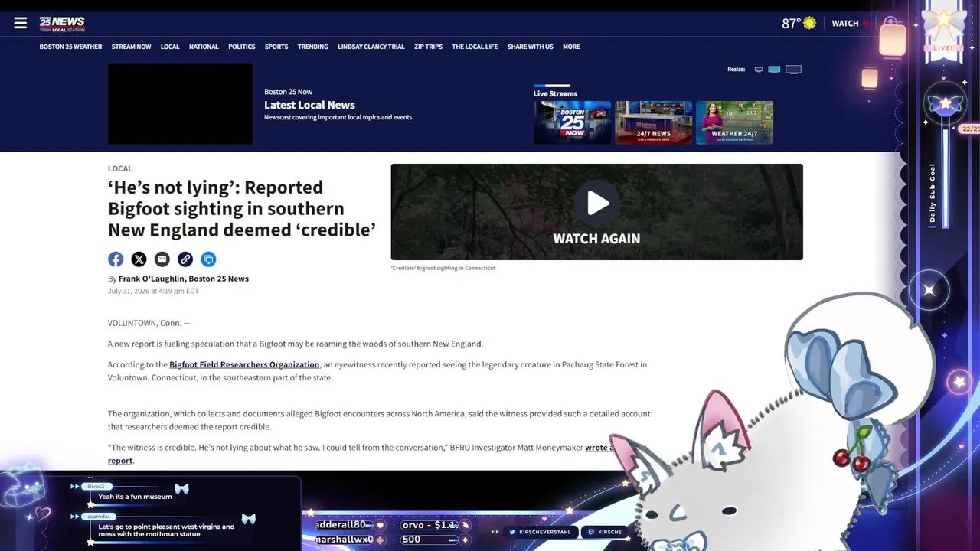Click the KIRSCHE Twitch handle badge

tap(604, 532)
